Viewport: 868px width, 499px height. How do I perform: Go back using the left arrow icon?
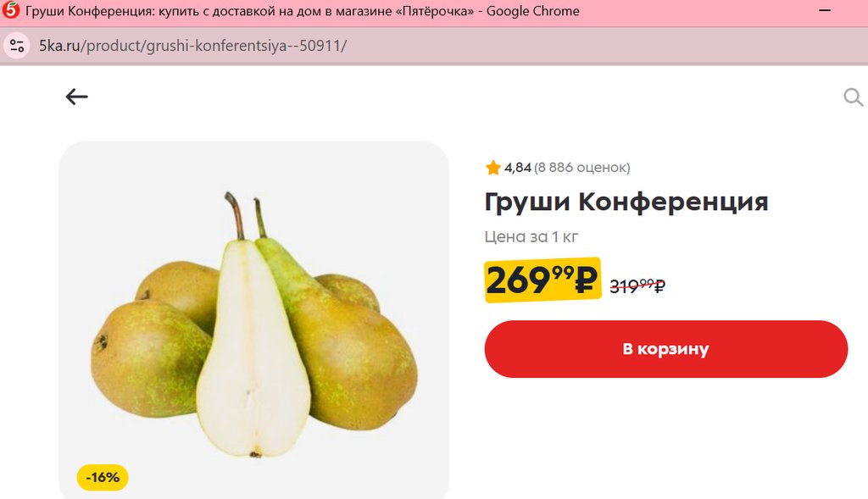[76, 97]
